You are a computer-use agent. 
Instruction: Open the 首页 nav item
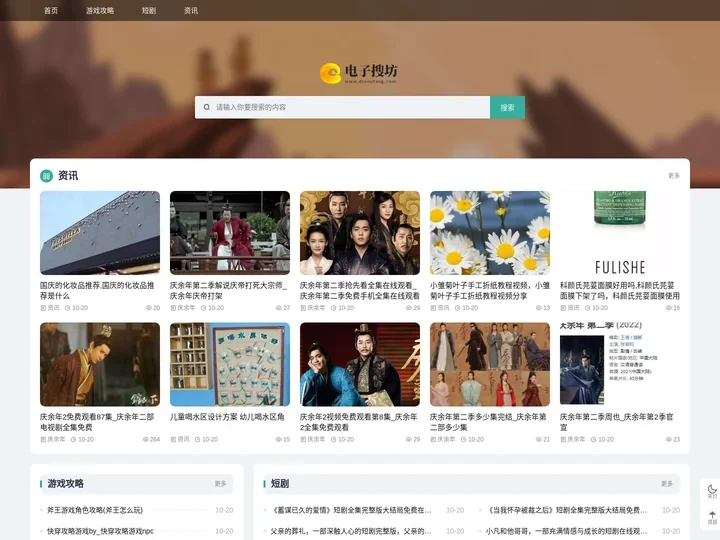(51, 10)
